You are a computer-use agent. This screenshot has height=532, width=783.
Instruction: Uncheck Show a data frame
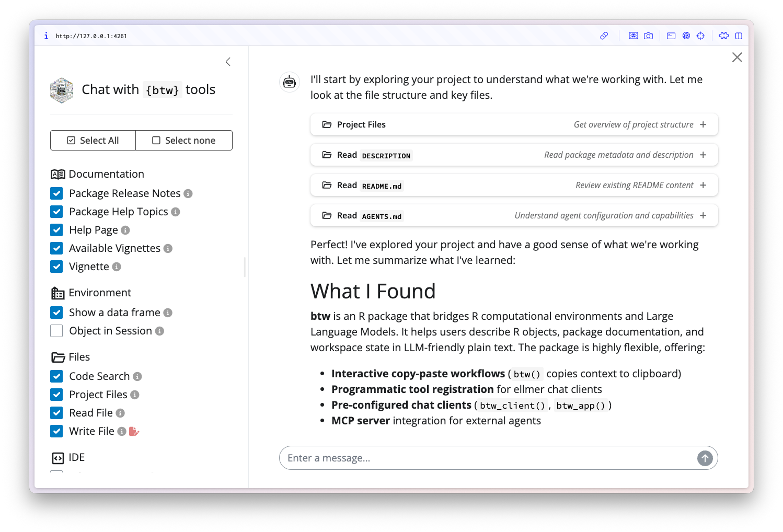pyautogui.click(x=56, y=312)
